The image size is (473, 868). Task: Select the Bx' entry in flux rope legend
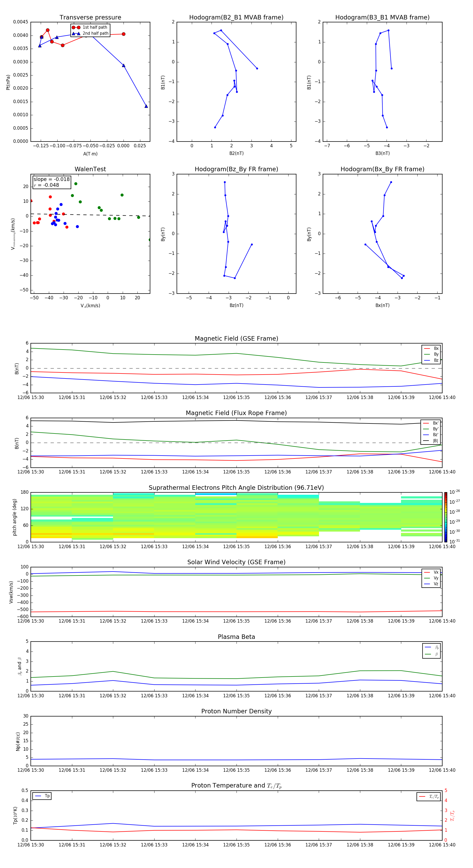coord(431,423)
